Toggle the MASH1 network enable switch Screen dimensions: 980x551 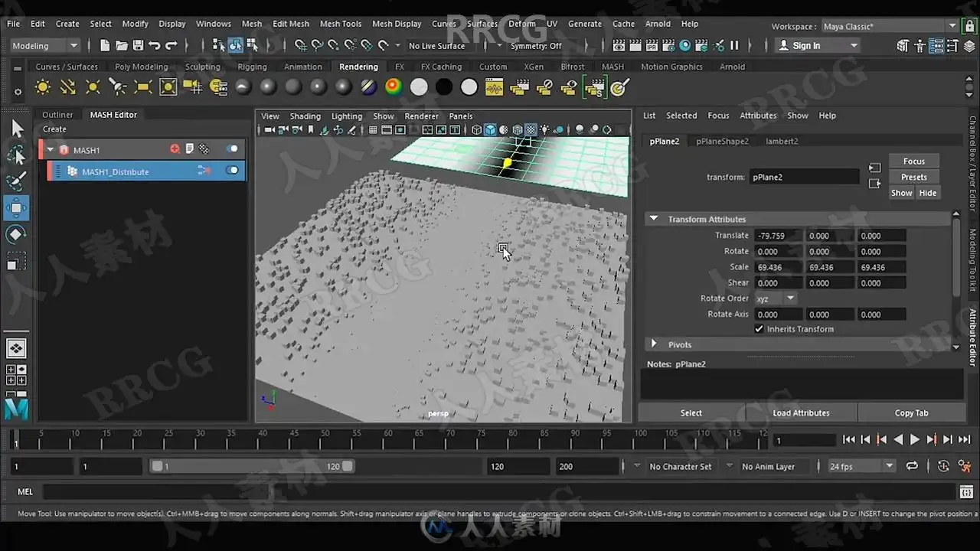tap(232, 149)
